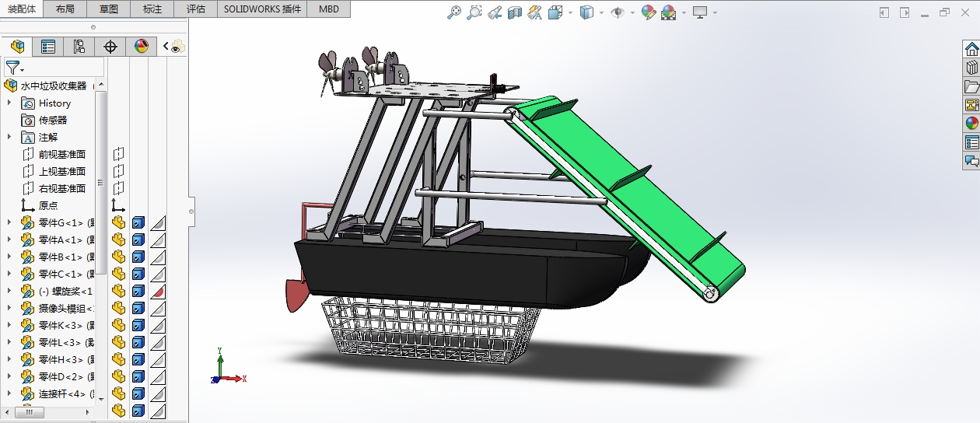This screenshot has width=980, height=423.
Task: Open the View Settings dropdown arrow
Action: 715,13
